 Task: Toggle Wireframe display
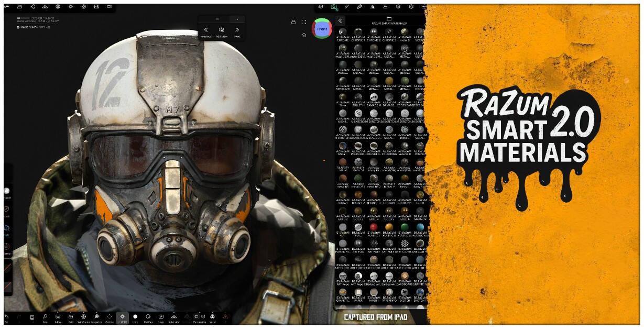(83, 318)
